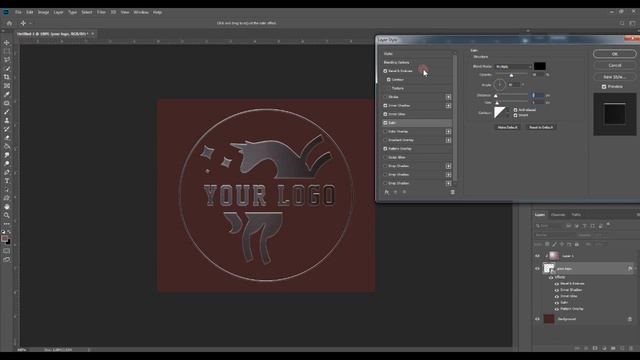Open the Edit Toolbar three-dots button
Screen dimensions: 640x360
[x=7, y=224]
